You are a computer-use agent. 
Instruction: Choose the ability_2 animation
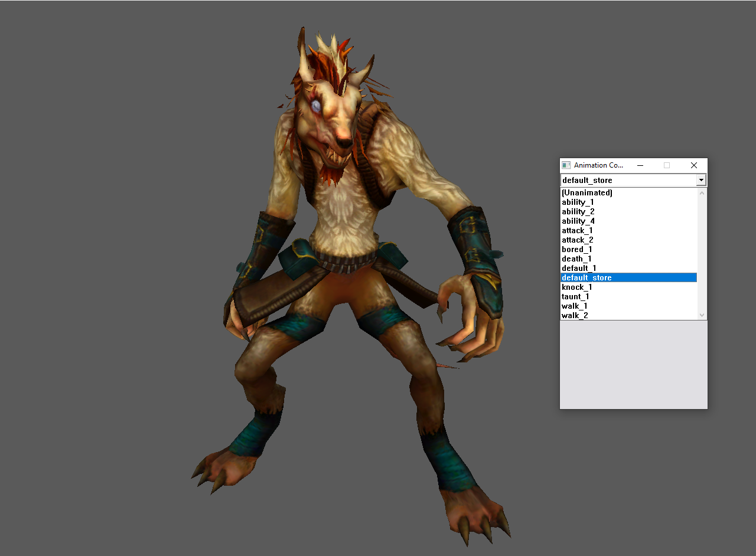[x=628, y=212]
